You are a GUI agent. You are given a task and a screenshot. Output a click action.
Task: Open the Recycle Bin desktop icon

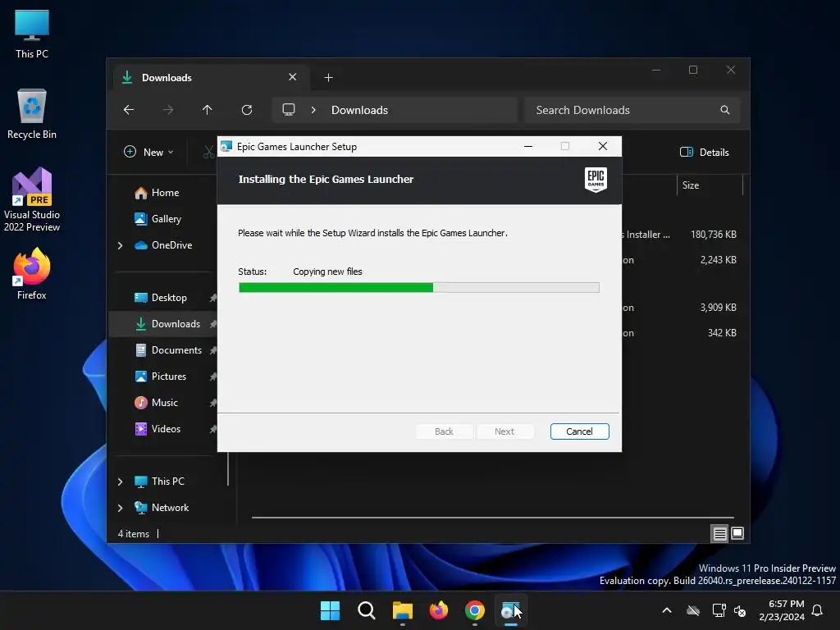click(x=32, y=114)
